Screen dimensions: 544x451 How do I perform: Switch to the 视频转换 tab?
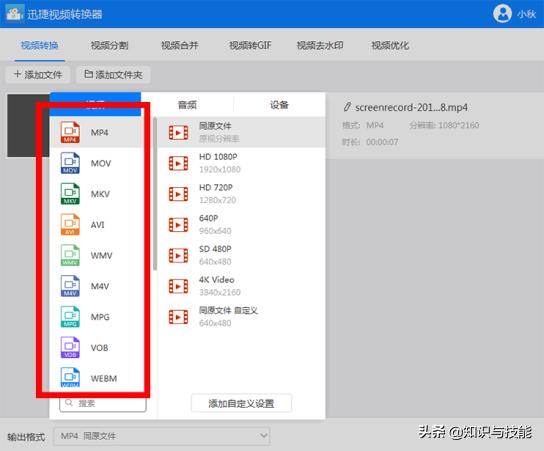coord(40,45)
